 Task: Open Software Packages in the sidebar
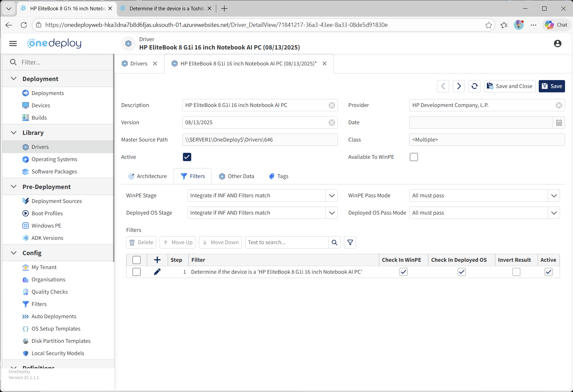click(x=54, y=171)
